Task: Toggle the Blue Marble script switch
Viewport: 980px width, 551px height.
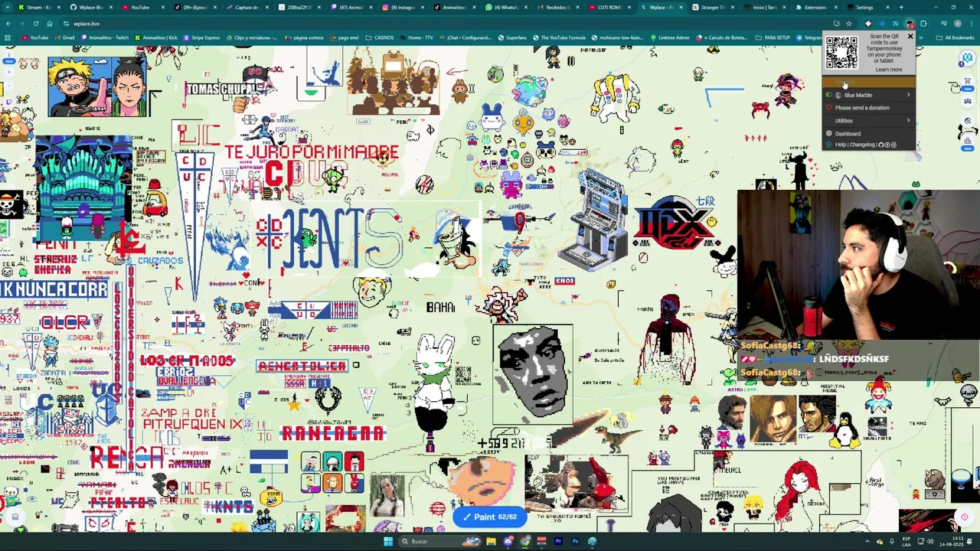Action: coord(828,95)
